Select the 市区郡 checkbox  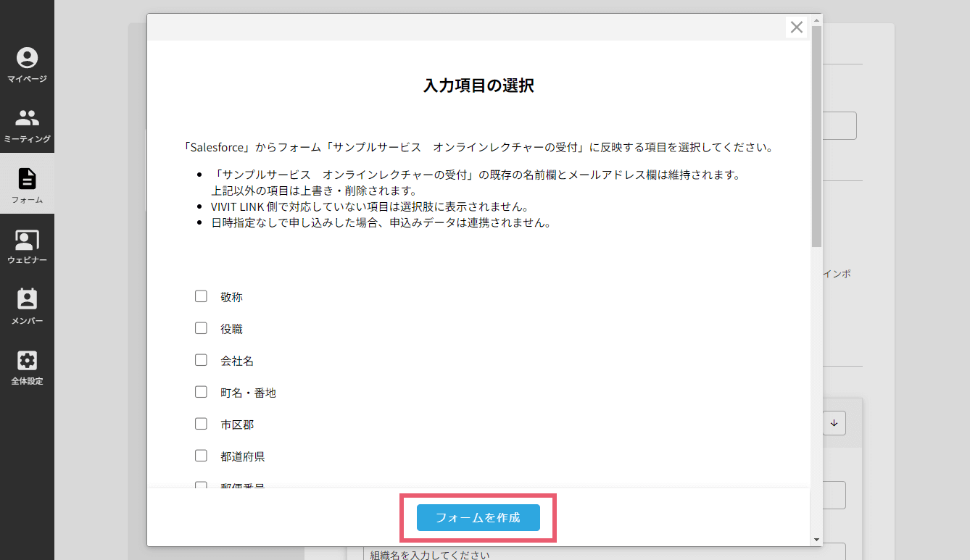click(x=201, y=424)
